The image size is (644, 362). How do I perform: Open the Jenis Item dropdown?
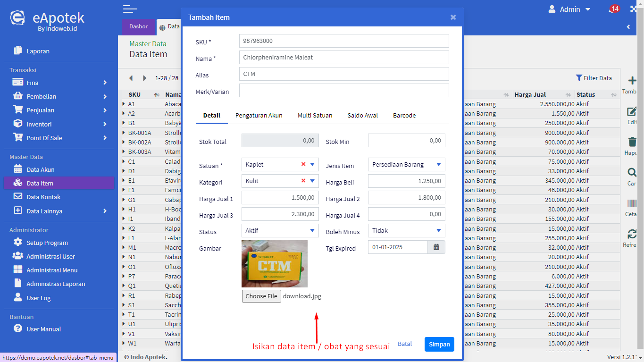click(x=406, y=165)
